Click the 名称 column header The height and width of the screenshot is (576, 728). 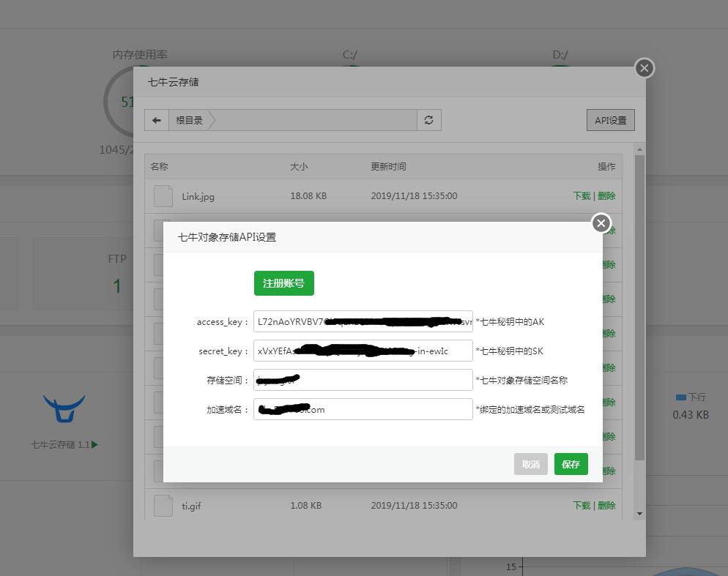(x=159, y=167)
